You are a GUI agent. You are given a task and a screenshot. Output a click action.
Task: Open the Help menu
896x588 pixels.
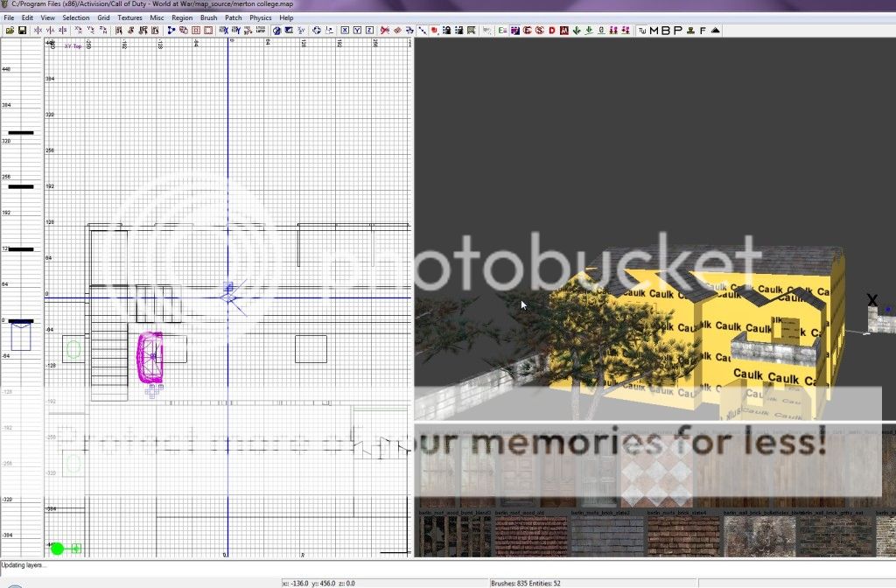pyautogui.click(x=286, y=17)
